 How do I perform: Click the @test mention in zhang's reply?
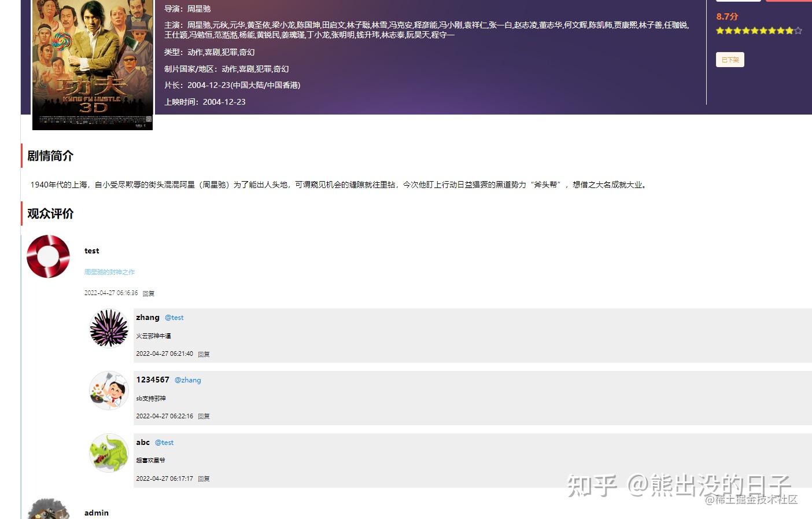pyautogui.click(x=174, y=317)
